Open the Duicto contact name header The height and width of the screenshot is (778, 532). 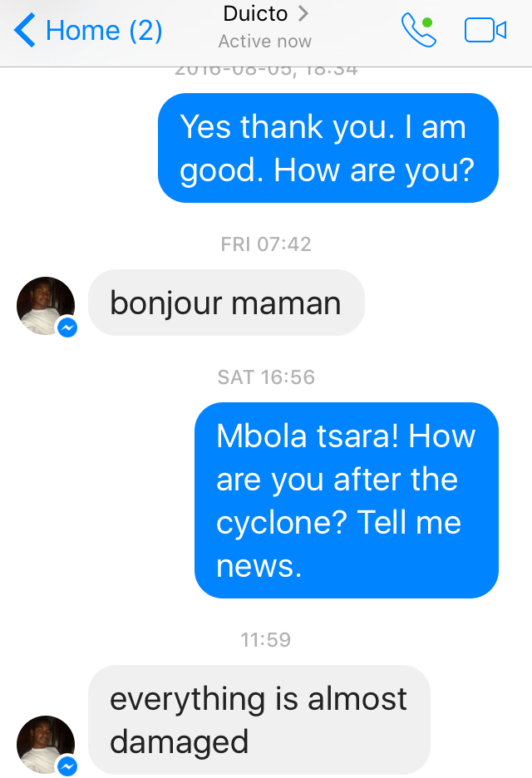pos(254,13)
